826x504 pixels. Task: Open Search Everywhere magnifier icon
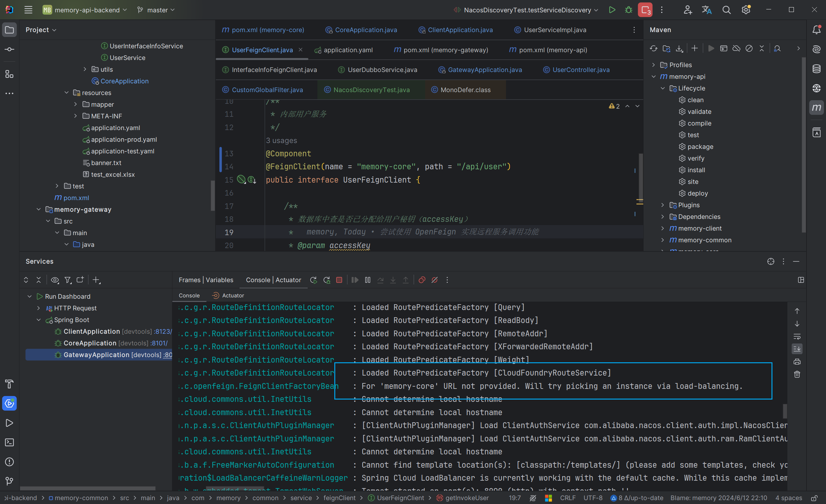(726, 10)
